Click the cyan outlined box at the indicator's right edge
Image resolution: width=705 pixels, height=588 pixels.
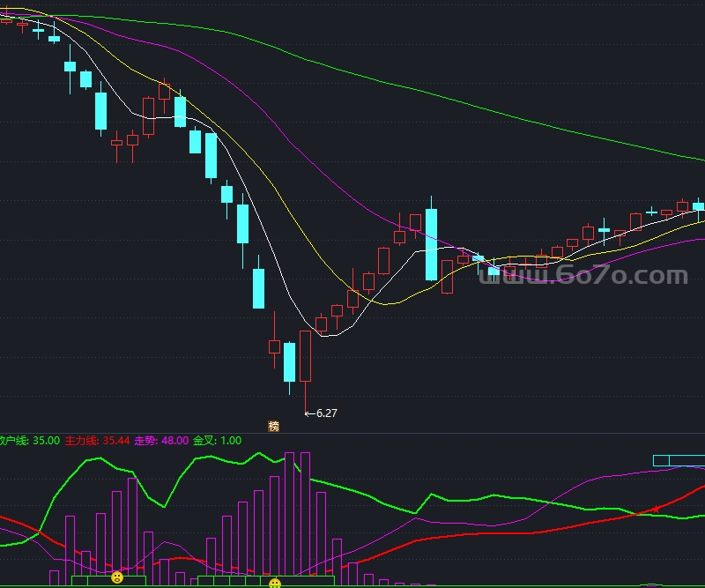point(679,461)
